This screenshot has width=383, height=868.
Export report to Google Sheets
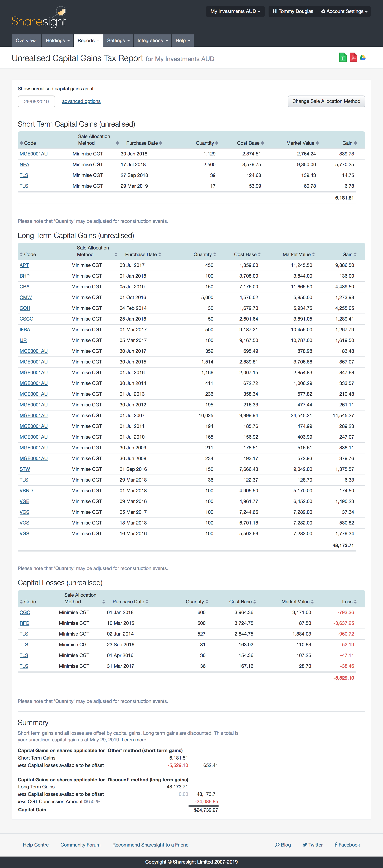tap(343, 57)
